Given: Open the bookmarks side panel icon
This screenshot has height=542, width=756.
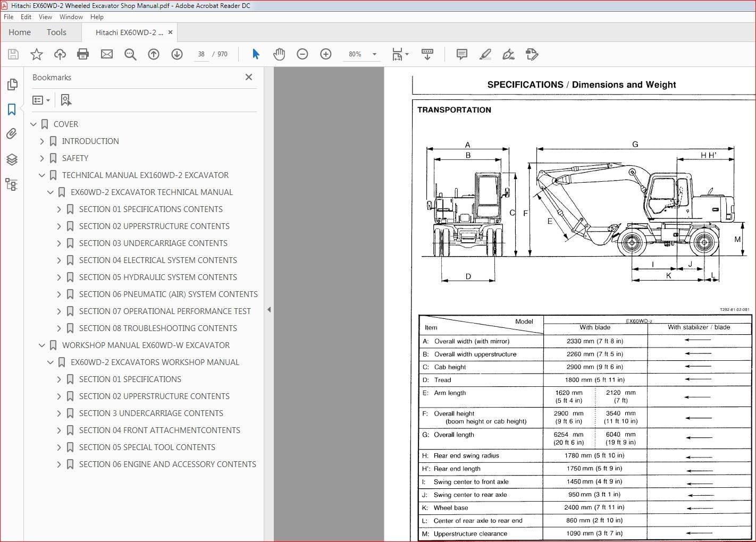Looking at the screenshot, I should [12, 109].
